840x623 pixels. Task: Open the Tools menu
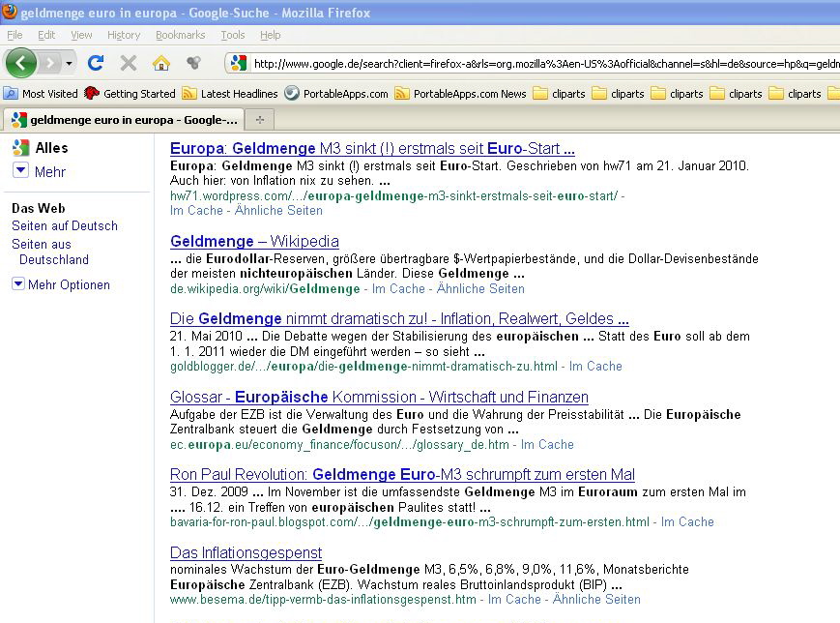click(232, 35)
